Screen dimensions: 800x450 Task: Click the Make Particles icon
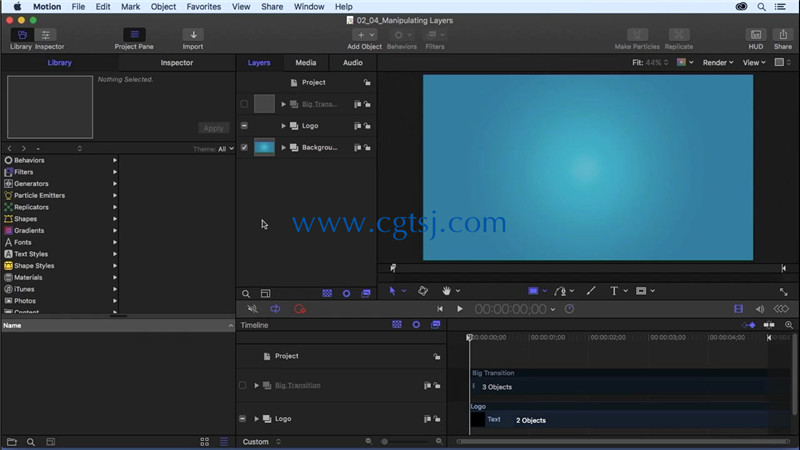pos(637,35)
